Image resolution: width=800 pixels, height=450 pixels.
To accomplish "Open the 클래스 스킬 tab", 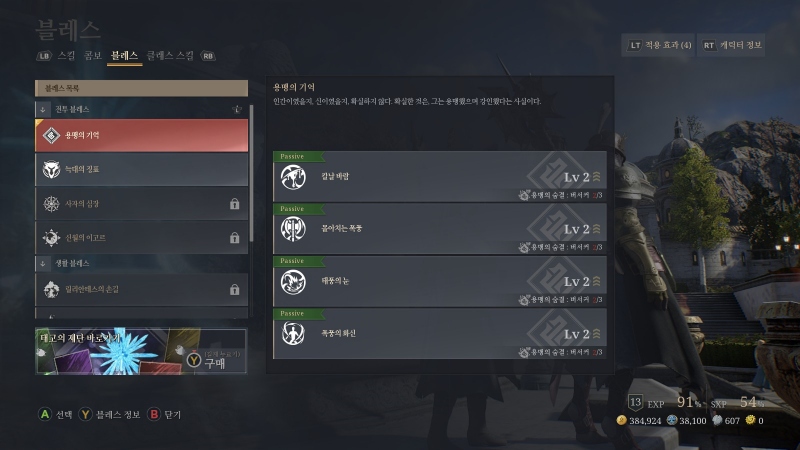I will 170,56.
